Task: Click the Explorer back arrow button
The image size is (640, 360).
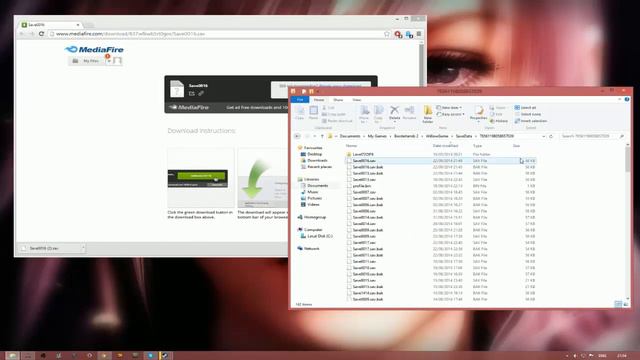Action: click(297, 136)
